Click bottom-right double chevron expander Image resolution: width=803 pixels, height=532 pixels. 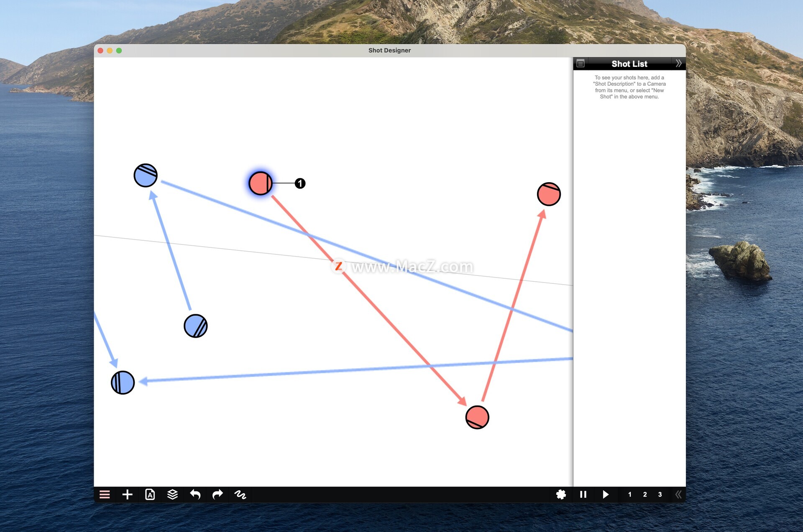click(x=678, y=494)
